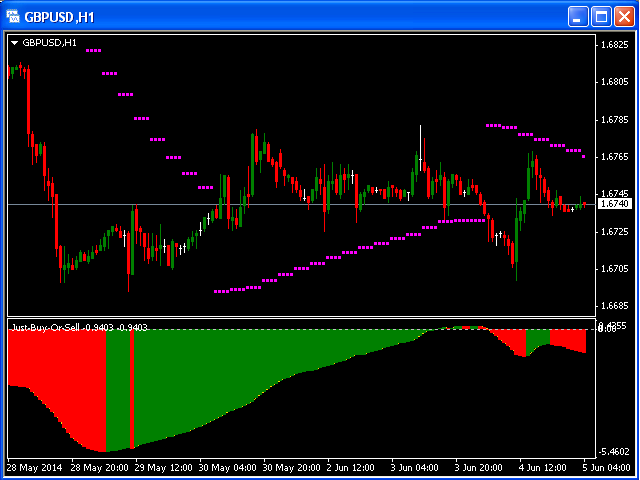Close the GBPUSD,H1 chart window
The image size is (640, 480).
coord(623,17)
